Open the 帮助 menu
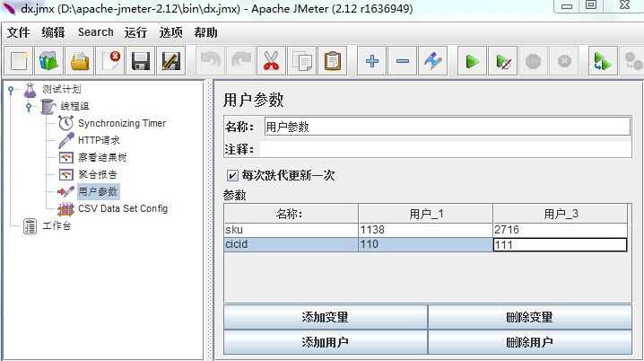This screenshot has height=361, width=644. 205,32
